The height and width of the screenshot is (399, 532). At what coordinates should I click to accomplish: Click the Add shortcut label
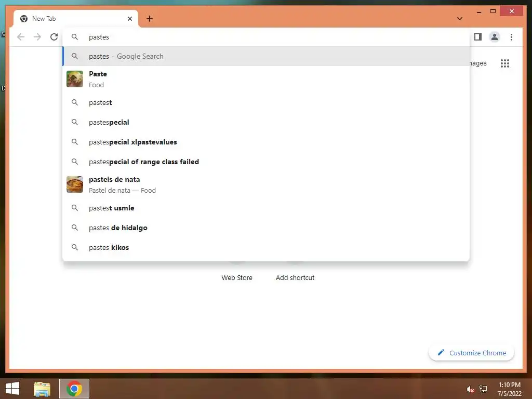tap(295, 277)
